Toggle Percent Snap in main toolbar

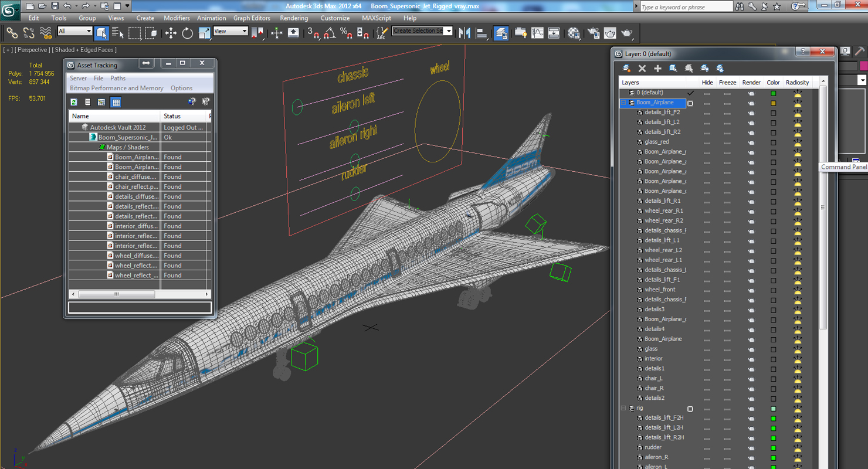point(346,33)
